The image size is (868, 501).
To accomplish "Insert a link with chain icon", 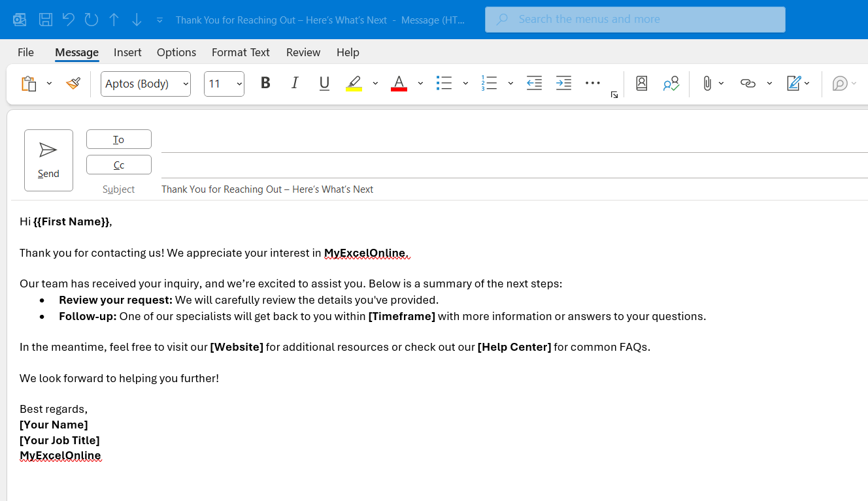I will [748, 84].
